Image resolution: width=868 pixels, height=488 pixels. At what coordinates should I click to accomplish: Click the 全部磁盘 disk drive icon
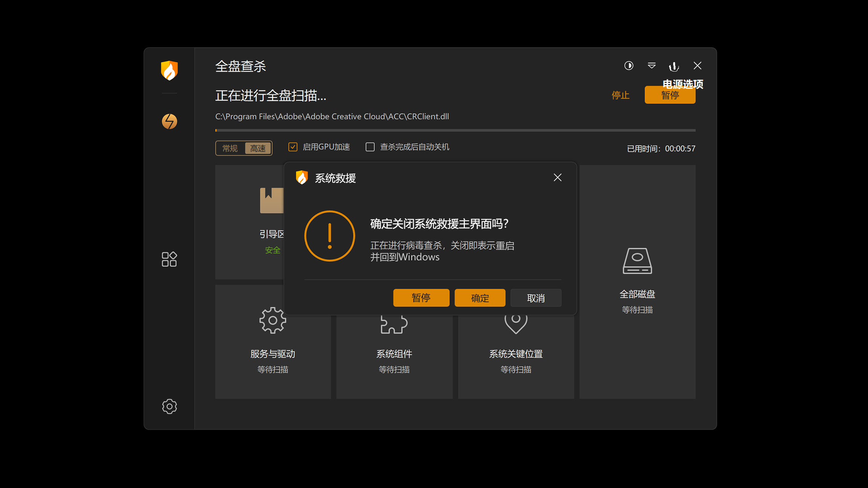(x=637, y=261)
